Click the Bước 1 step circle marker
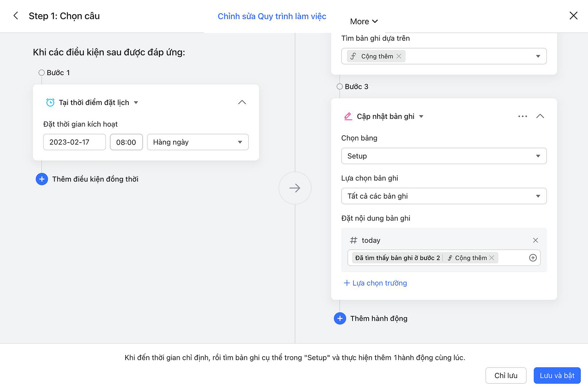 [42, 73]
